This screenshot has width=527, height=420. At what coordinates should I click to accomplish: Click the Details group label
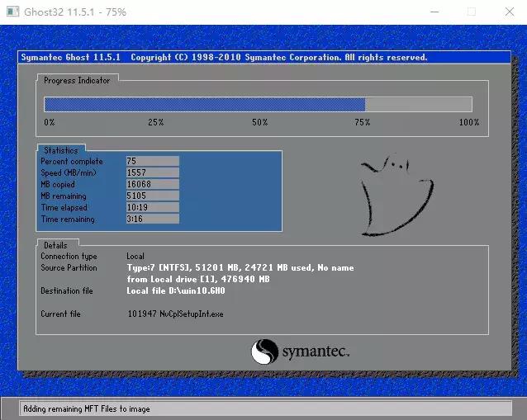pos(55,245)
